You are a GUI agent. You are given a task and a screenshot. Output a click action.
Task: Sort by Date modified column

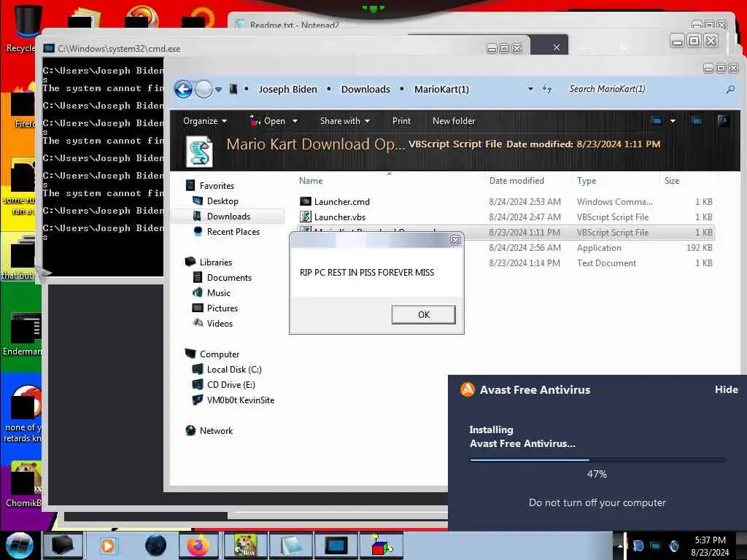coord(516,181)
